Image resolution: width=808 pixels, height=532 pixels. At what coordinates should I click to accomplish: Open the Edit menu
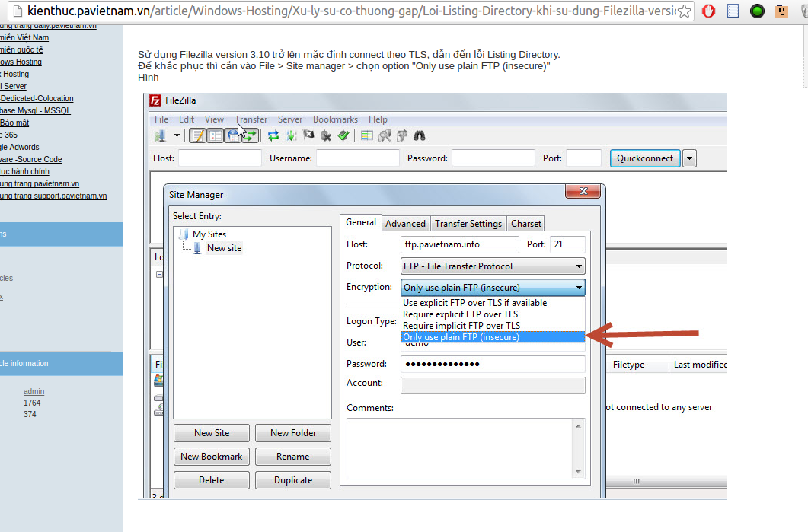[187, 119]
